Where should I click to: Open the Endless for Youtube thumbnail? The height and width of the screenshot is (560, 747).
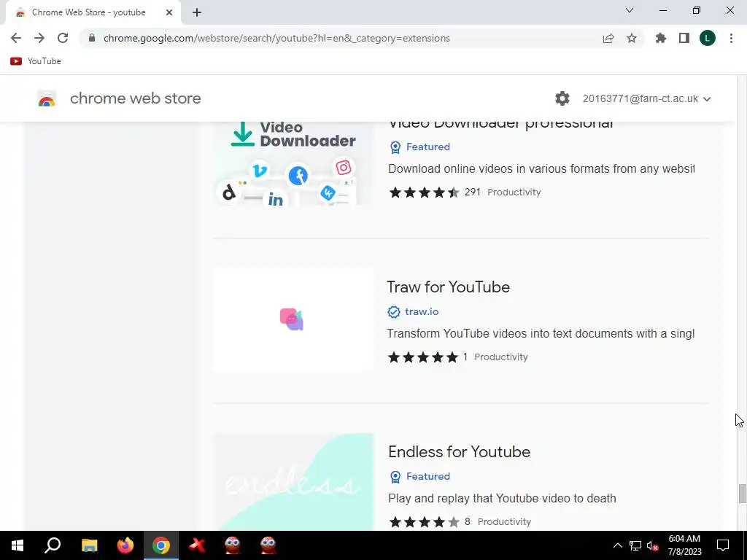click(x=293, y=482)
